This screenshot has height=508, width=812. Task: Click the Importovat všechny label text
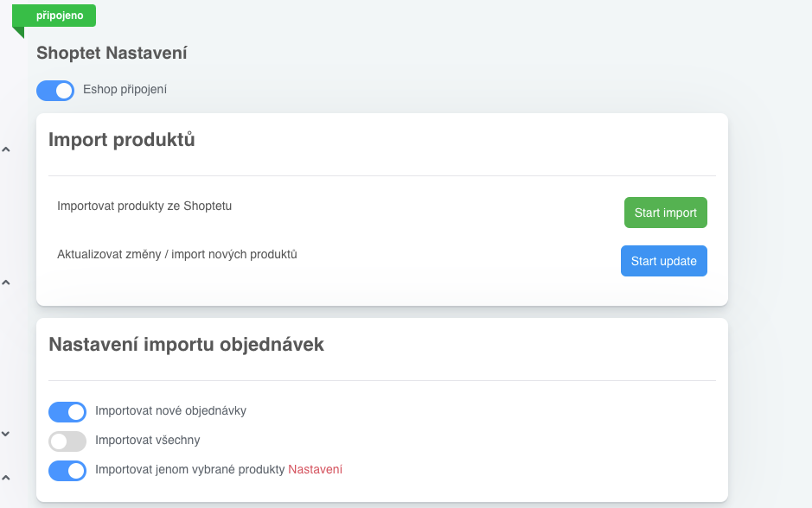point(148,441)
